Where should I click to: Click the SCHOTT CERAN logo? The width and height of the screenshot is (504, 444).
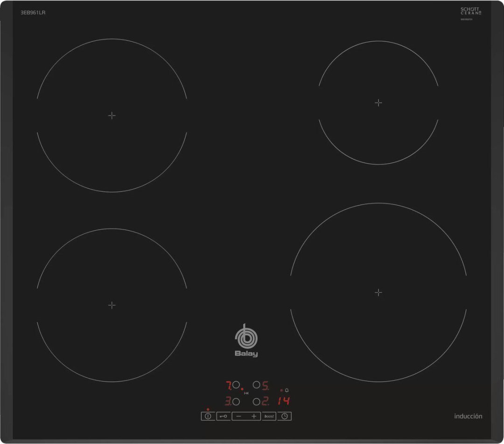pos(471,11)
